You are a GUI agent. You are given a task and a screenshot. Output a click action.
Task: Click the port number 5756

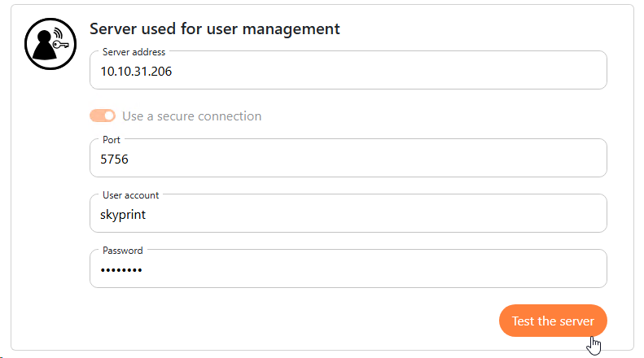114,159
